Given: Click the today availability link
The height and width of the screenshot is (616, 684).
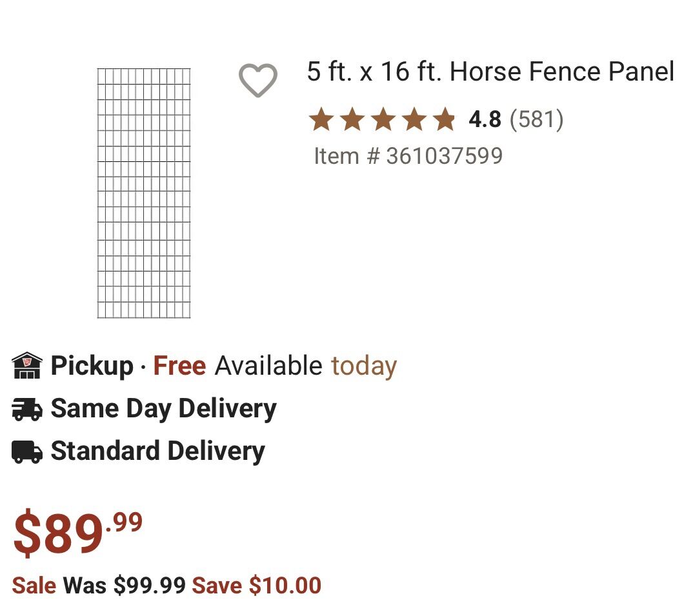Looking at the screenshot, I should tap(364, 365).
